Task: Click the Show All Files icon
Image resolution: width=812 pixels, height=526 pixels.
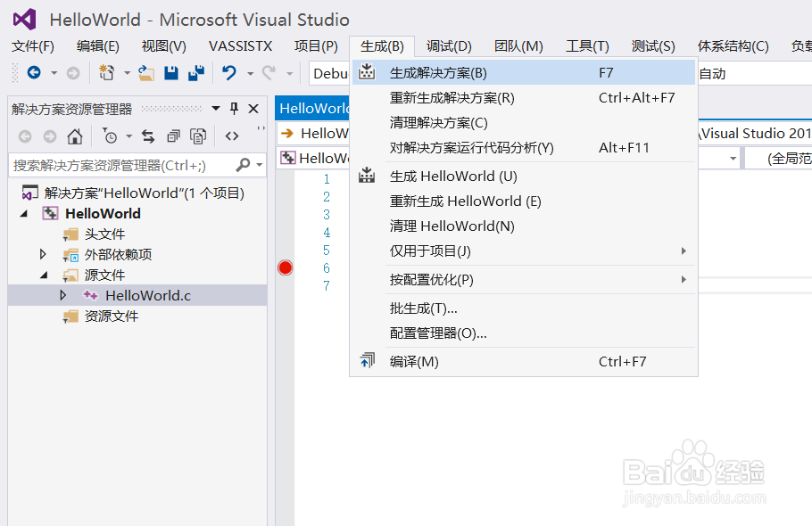Action: click(198, 136)
